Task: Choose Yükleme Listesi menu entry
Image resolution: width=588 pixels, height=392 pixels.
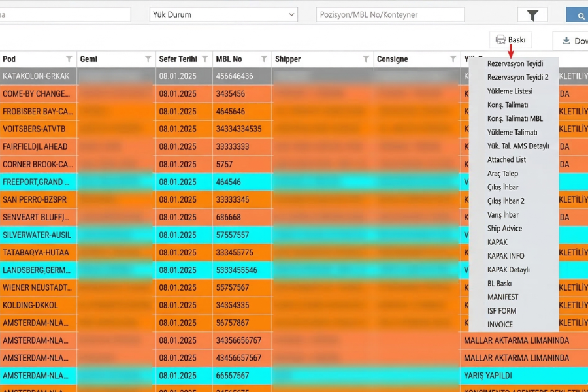Action: point(510,91)
